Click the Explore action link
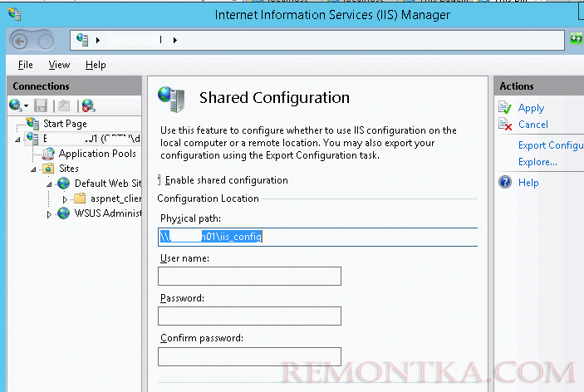The width and height of the screenshot is (584, 392). tap(537, 162)
